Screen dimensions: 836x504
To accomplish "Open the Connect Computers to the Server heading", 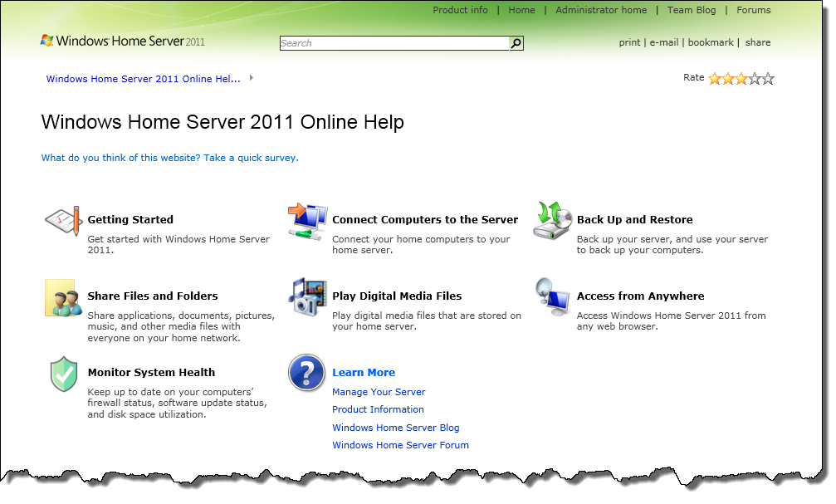I will (425, 220).
